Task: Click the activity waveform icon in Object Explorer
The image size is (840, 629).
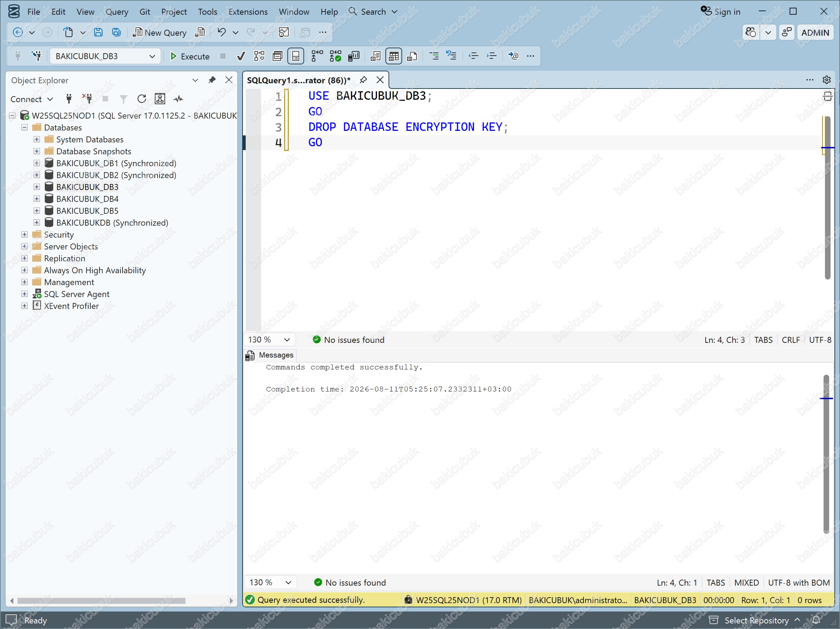Action: pos(178,99)
